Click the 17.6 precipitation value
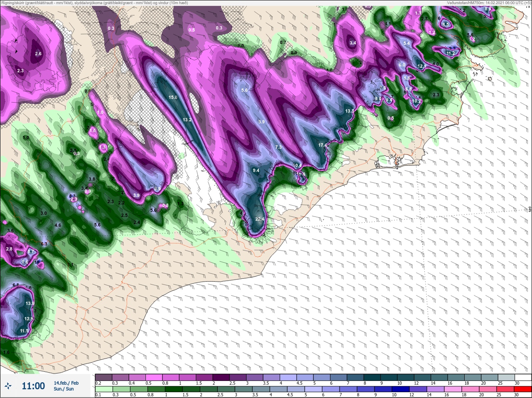The image size is (532, 398). click(323, 145)
